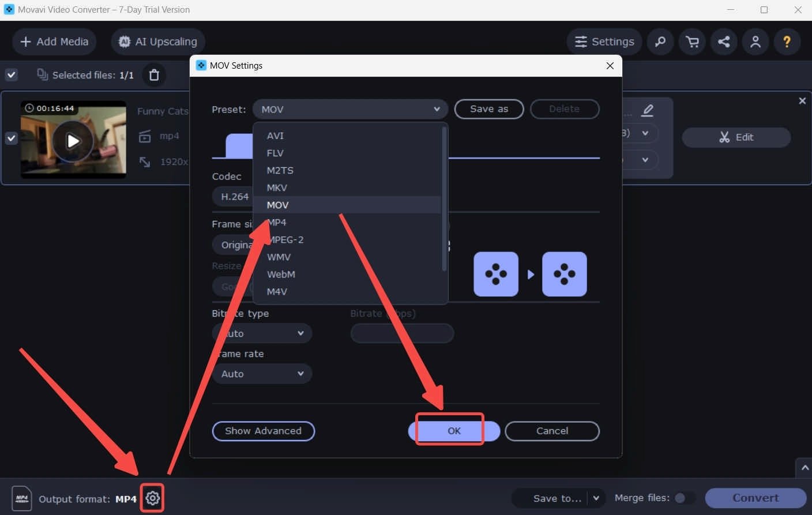The image size is (812, 515).
Task: Close the MOV Settings dialog
Action: point(610,66)
